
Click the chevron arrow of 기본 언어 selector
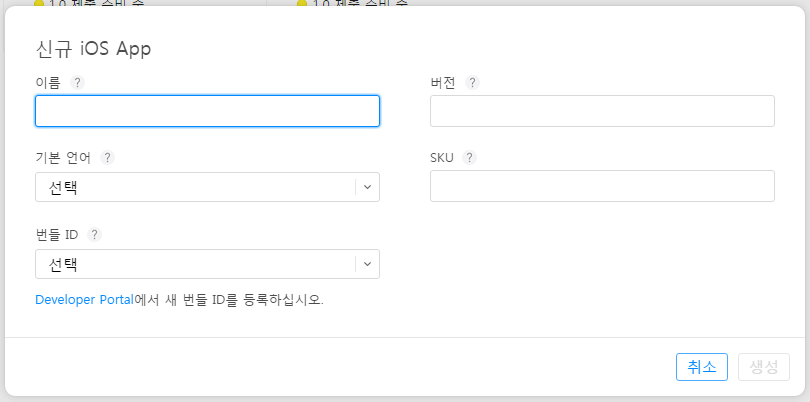(x=367, y=187)
